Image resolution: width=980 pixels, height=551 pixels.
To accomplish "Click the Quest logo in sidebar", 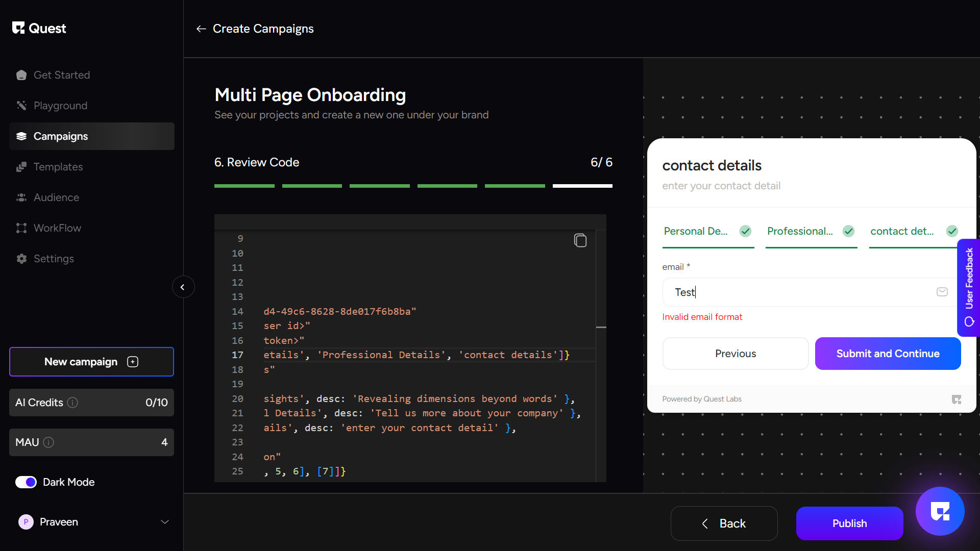I will [39, 29].
